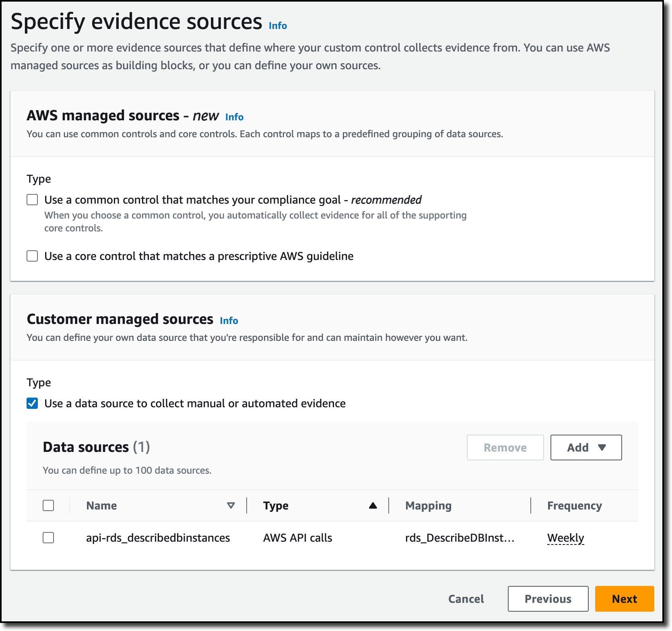
Task: Open Info link next to Customer managed sources
Action: coord(229,321)
